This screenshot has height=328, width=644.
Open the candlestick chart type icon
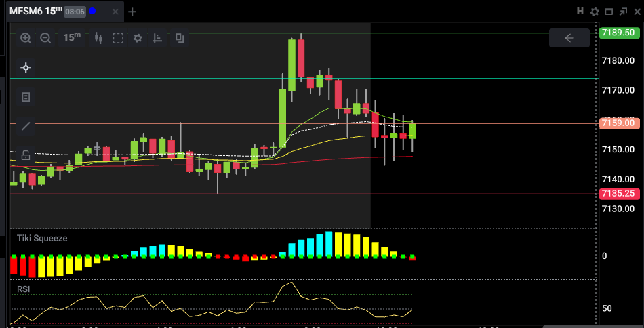[98, 38]
